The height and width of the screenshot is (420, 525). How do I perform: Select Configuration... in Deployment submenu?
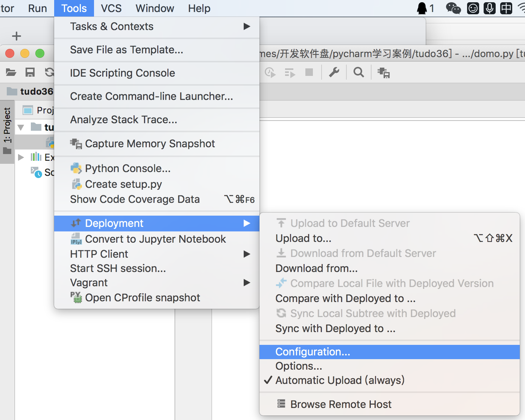tap(313, 352)
